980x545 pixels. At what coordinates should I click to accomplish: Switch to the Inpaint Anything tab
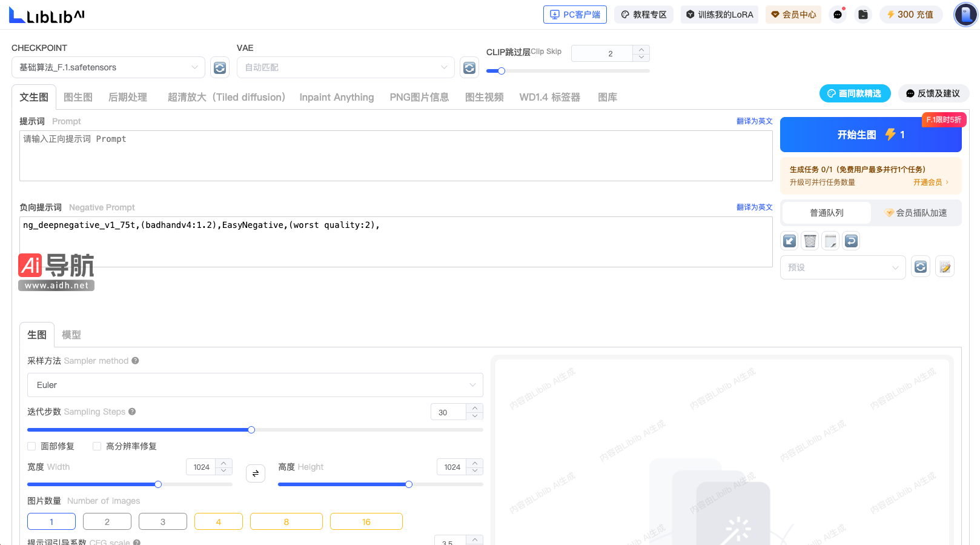337,97
